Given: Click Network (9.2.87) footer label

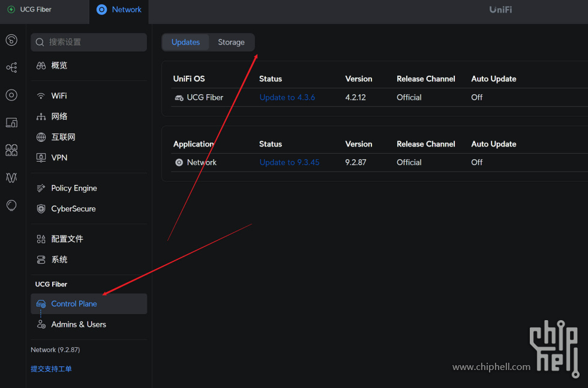Looking at the screenshot, I should point(55,350).
